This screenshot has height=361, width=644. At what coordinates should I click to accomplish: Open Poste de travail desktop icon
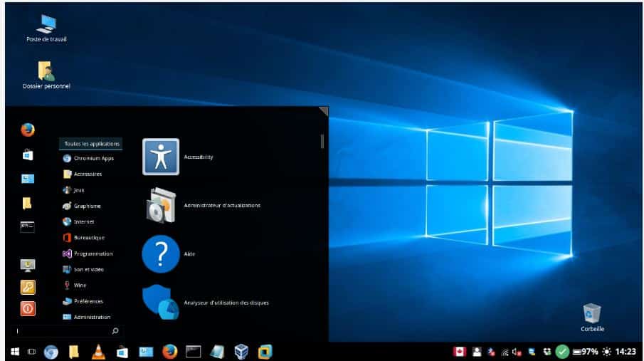(46, 28)
